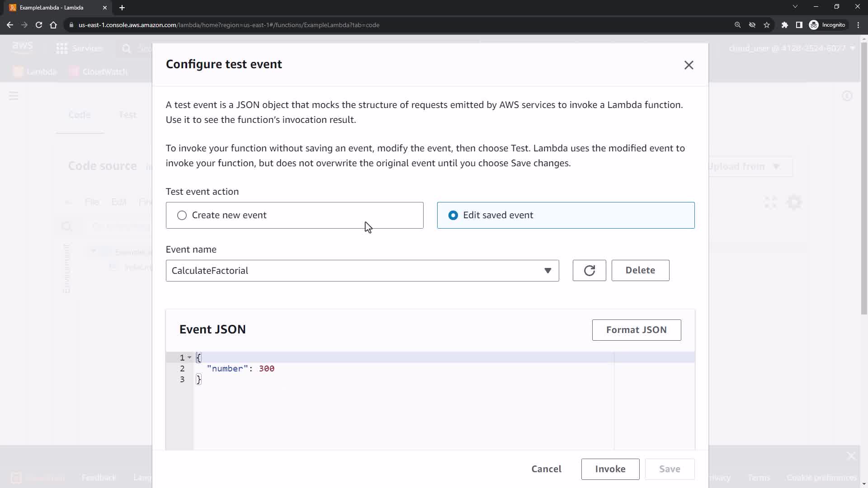This screenshot has width=868, height=488.
Task: Select Create new event radio option
Action: pyautogui.click(x=182, y=216)
